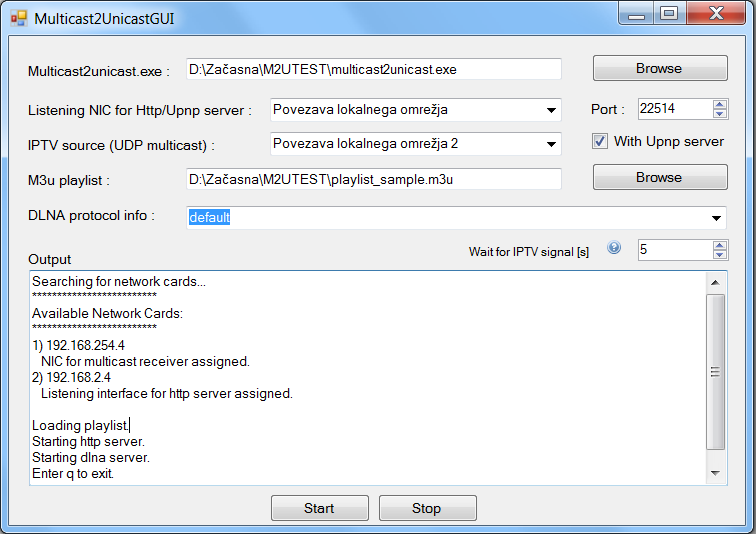Open the Listening NIC dropdown list
This screenshot has width=756, height=534.
[x=552, y=110]
